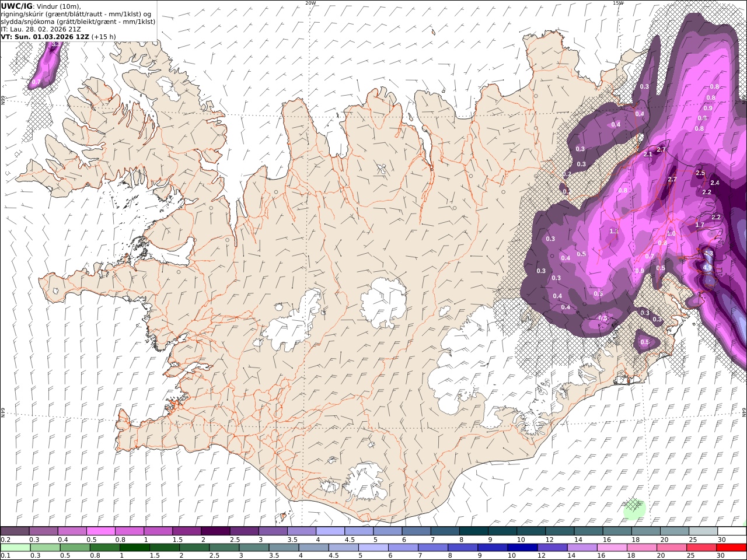The image size is (747, 560).
Task: Click the 10 label in lower legend row
Action: (512, 555)
